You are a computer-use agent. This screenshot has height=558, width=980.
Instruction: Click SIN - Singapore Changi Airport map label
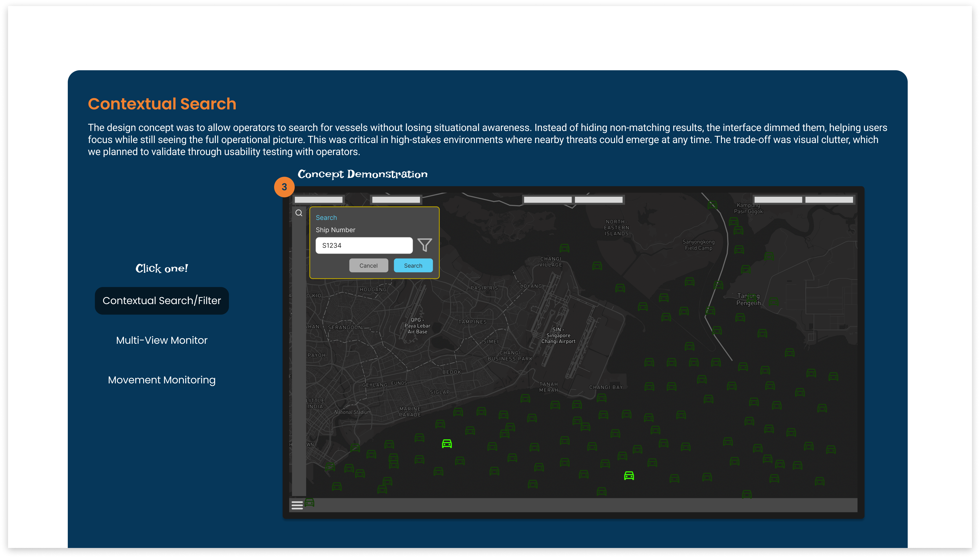click(558, 335)
